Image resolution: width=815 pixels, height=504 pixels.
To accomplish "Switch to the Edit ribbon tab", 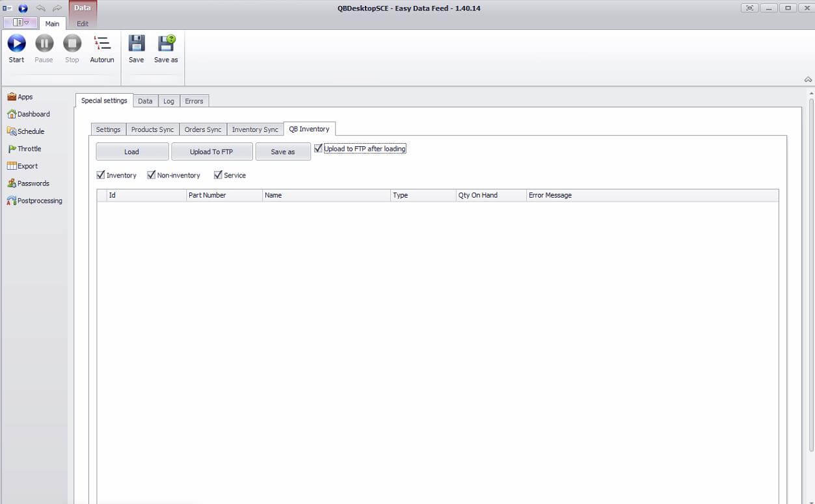I will point(83,23).
